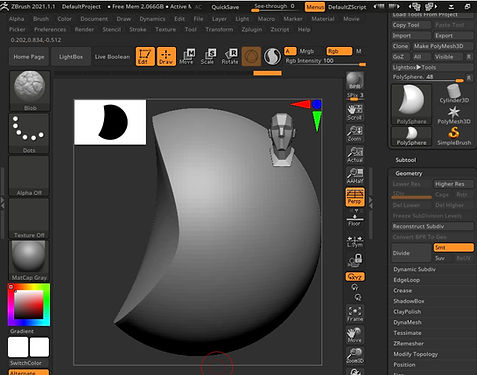The image size is (477, 375).
Task: Select the Scale gizmo tool
Action: pos(208,56)
